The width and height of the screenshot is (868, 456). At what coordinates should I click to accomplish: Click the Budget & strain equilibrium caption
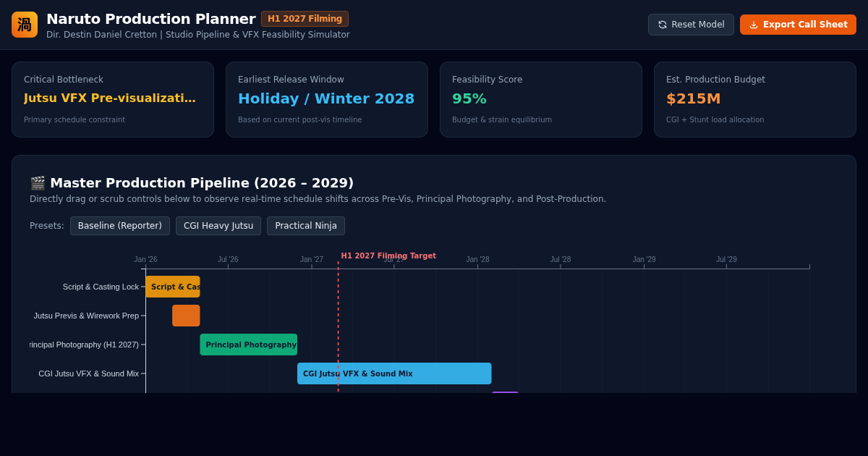(502, 120)
